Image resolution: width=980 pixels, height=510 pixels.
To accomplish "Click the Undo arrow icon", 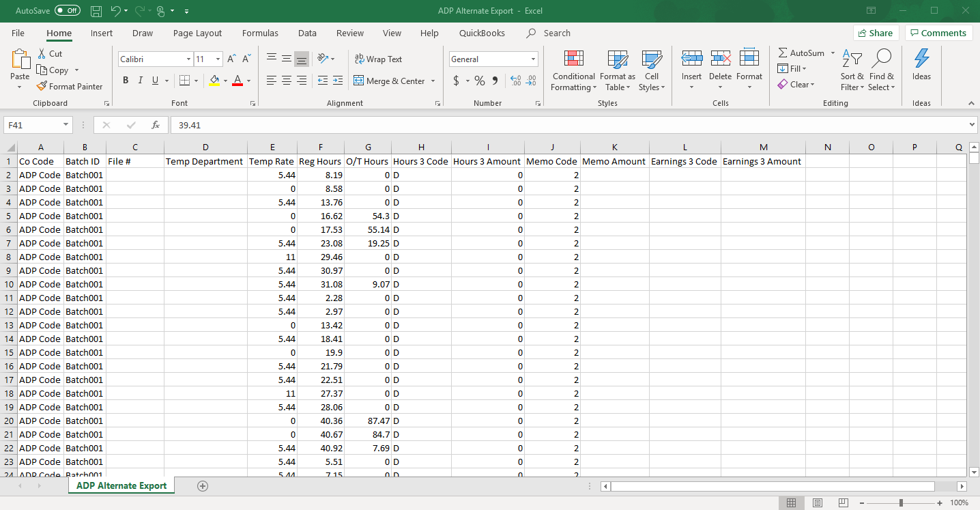I will coord(115,11).
